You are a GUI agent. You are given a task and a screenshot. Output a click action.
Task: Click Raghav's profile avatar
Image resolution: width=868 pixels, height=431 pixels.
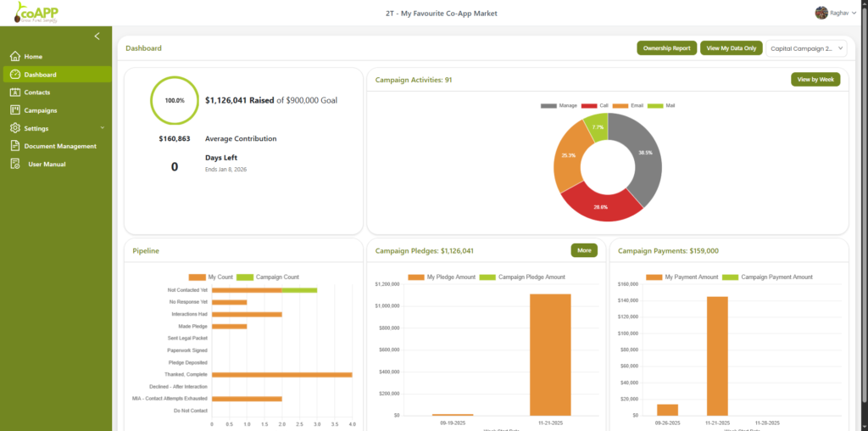(x=821, y=13)
